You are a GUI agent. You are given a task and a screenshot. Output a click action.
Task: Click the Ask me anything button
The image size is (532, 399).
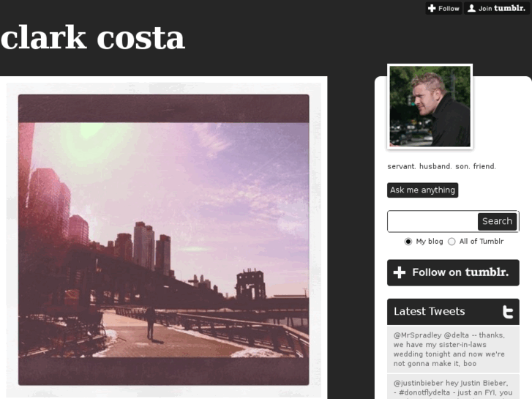pos(422,190)
